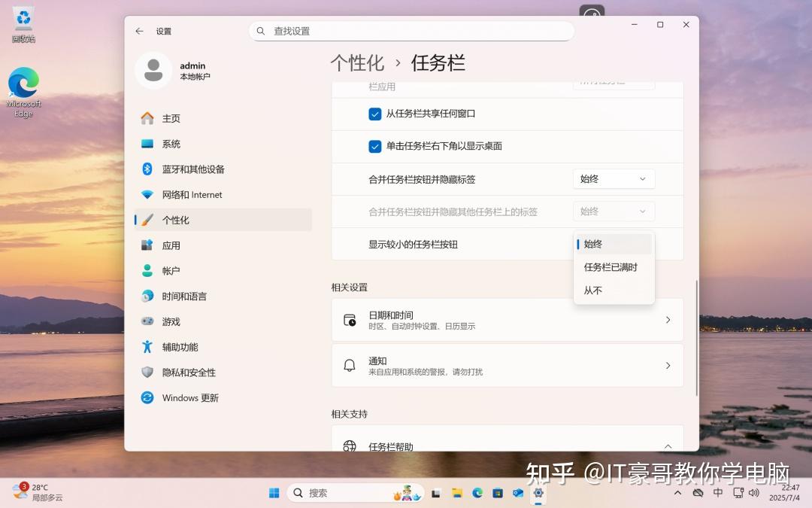Screen dimensions: 812x508
Task: Select 个性化 in the sidebar
Action: (x=223, y=220)
